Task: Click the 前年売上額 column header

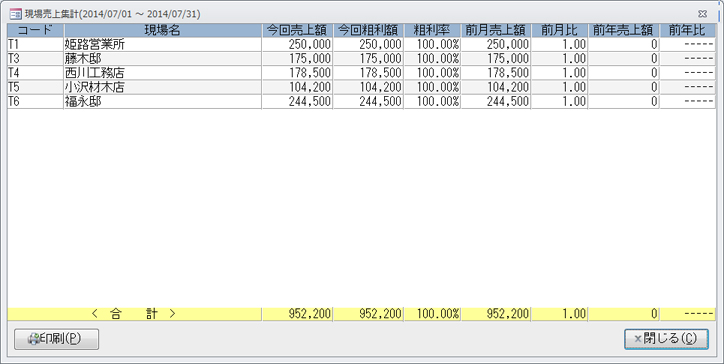Action: click(623, 30)
